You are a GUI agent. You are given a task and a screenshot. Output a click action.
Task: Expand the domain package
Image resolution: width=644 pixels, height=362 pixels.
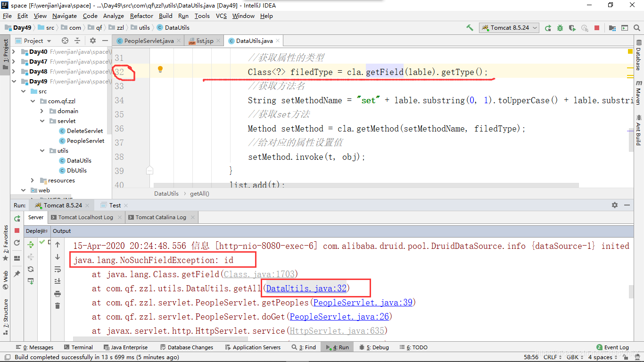[42, 111]
